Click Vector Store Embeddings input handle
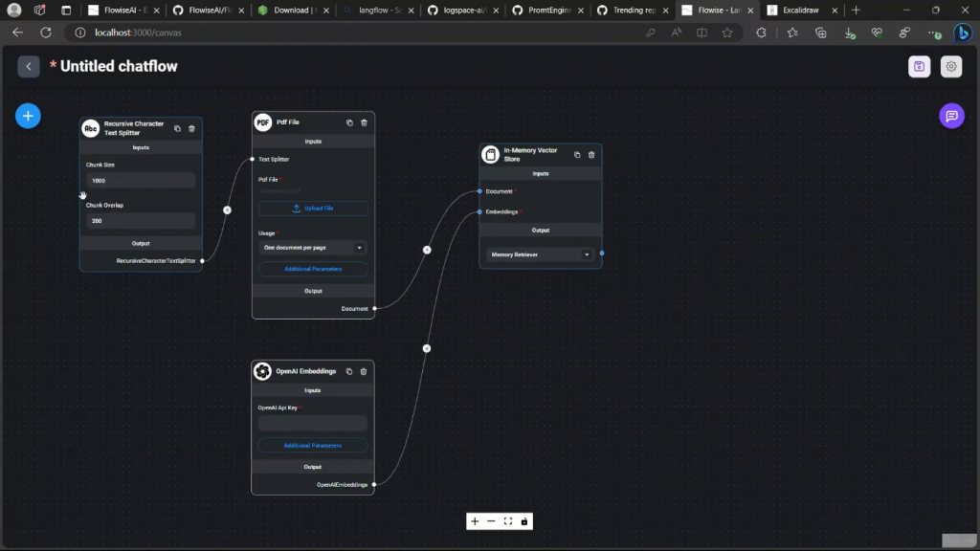 480,211
